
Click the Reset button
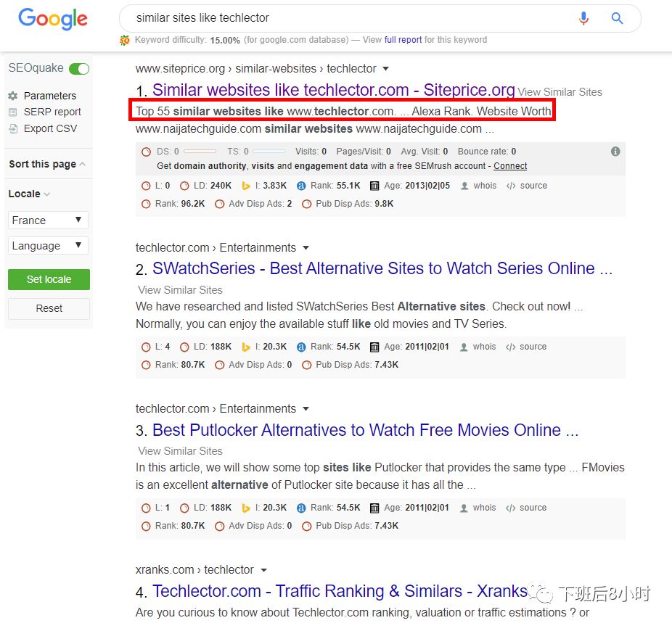point(49,308)
